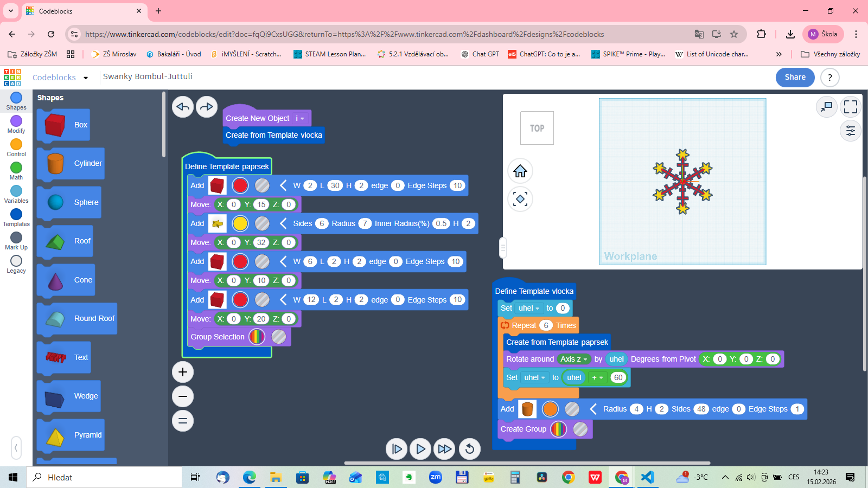This screenshot has width=868, height=488.
Task: Zoom in with the plus button
Action: (183, 372)
